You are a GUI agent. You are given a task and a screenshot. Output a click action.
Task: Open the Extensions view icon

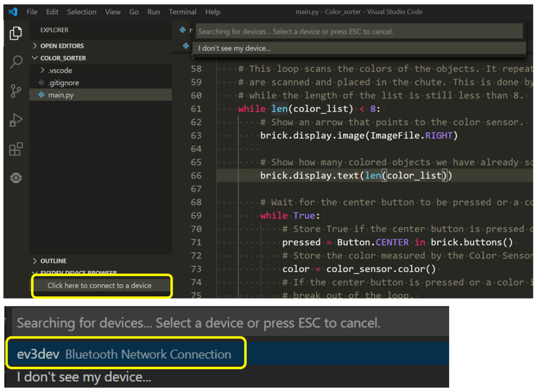[x=16, y=149]
